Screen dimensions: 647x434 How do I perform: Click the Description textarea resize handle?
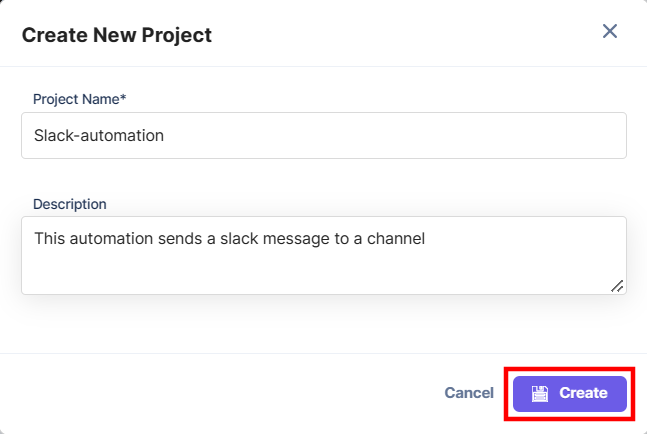(x=617, y=286)
